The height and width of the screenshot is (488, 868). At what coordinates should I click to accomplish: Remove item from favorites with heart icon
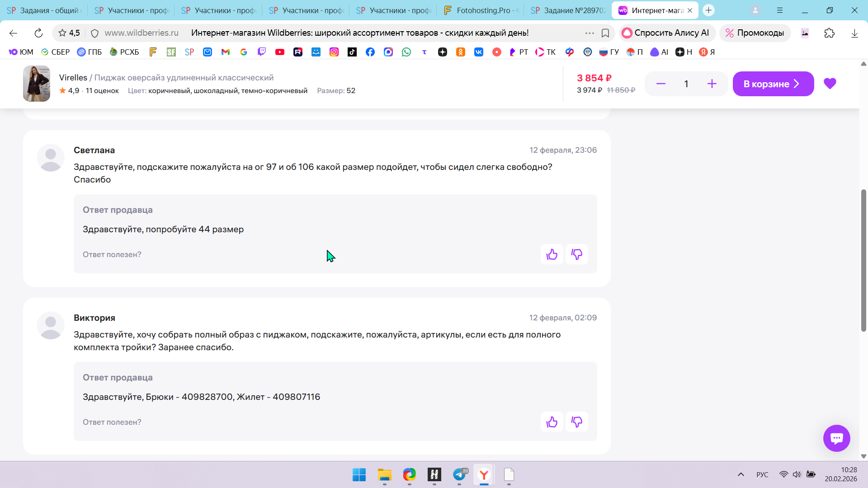pyautogui.click(x=830, y=84)
